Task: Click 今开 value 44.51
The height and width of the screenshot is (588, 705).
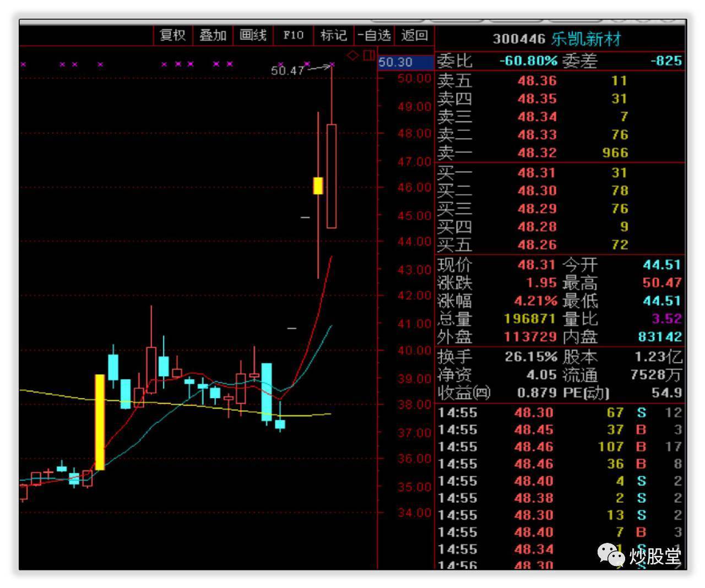Action: tap(662, 265)
